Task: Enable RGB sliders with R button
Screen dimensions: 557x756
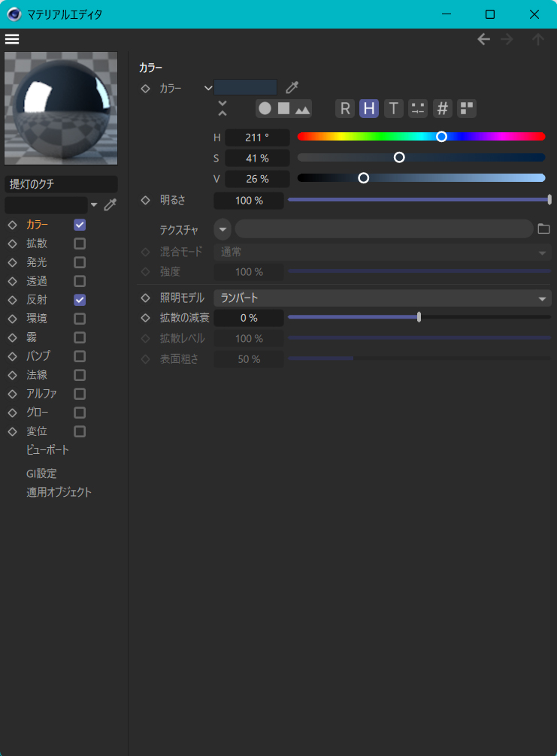Action: [345, 108]
